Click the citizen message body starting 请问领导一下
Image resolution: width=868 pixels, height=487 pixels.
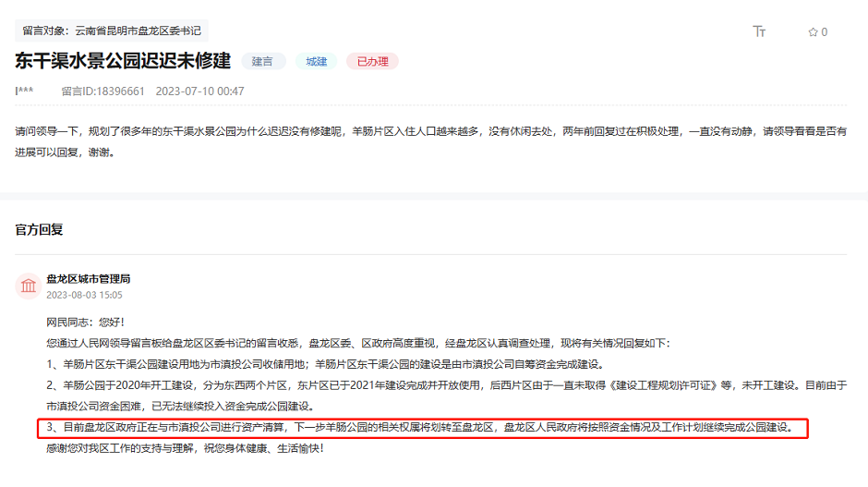tap(430, 141)
